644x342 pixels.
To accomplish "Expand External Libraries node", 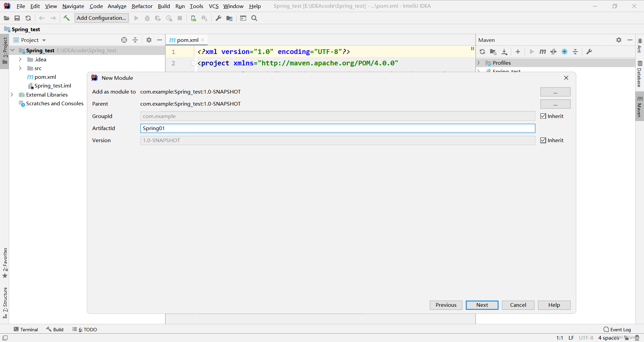I will click(x=12, y=95).
